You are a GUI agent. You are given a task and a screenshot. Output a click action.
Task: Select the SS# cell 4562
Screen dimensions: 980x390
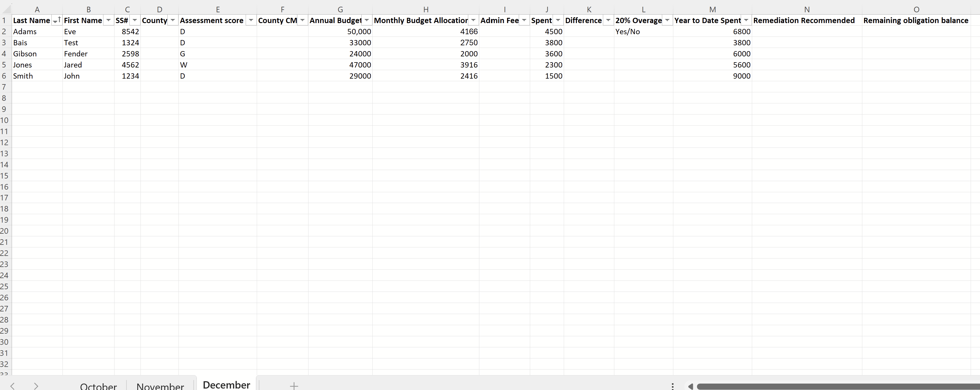click(127, 65)
